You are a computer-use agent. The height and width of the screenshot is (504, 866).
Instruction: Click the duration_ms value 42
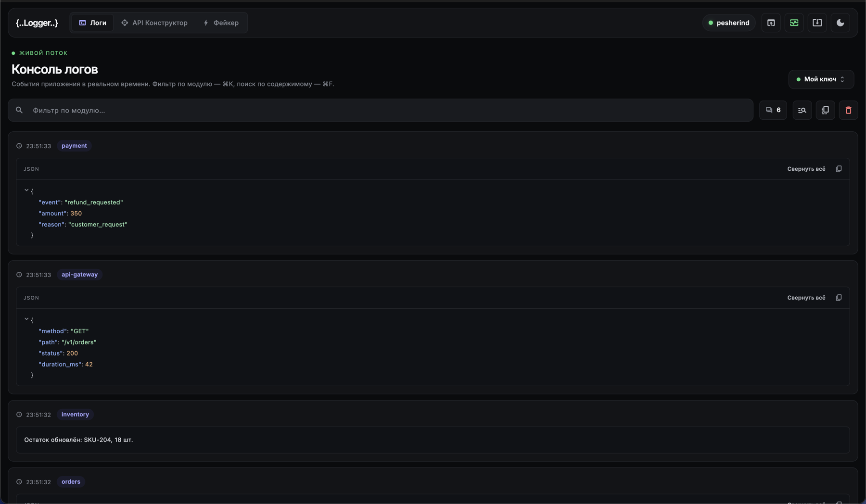coord(89,365)
